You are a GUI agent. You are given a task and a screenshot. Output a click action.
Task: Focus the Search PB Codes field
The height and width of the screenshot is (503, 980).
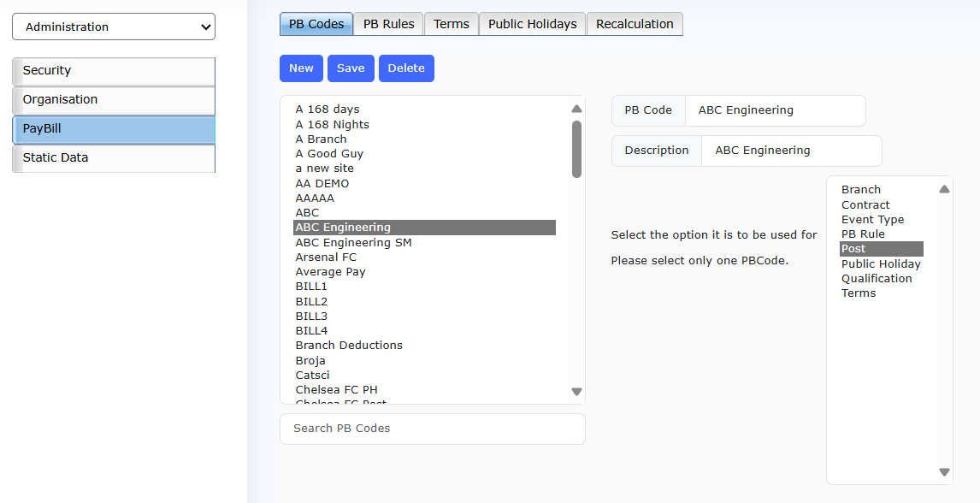[432, 429]
